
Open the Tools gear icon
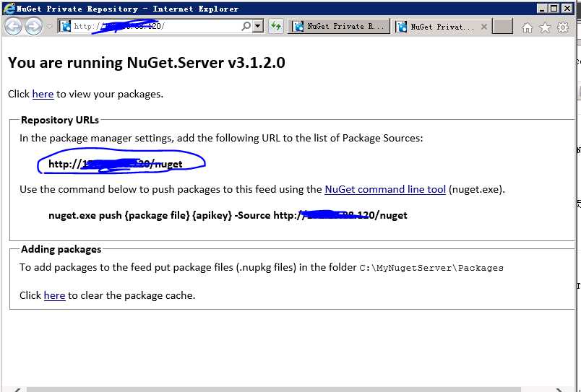(563, 27)
